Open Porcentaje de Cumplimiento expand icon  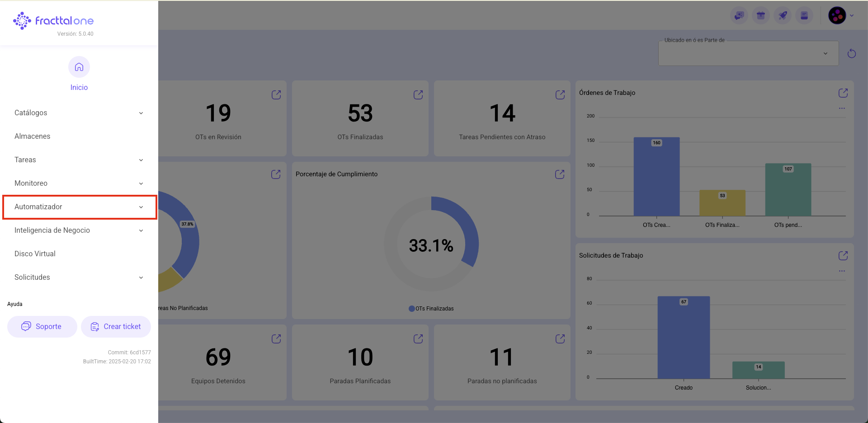(x=560, y=174)
